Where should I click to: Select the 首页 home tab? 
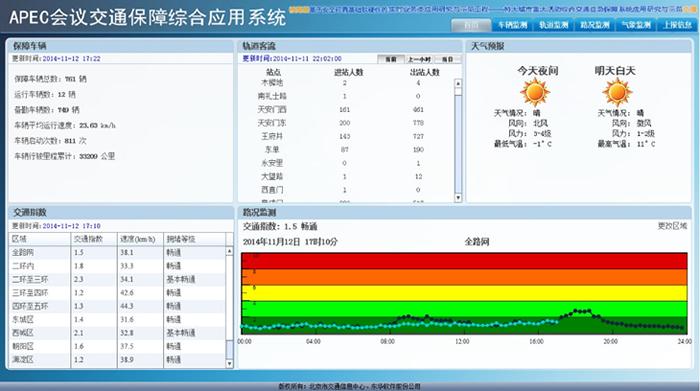pos(471,25)
